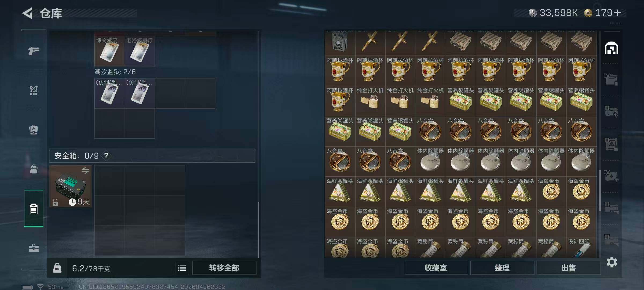The height and width of the screenshot is (290, 644).
Task: Select the pistol weapons category icon
Action: [34, 51]
